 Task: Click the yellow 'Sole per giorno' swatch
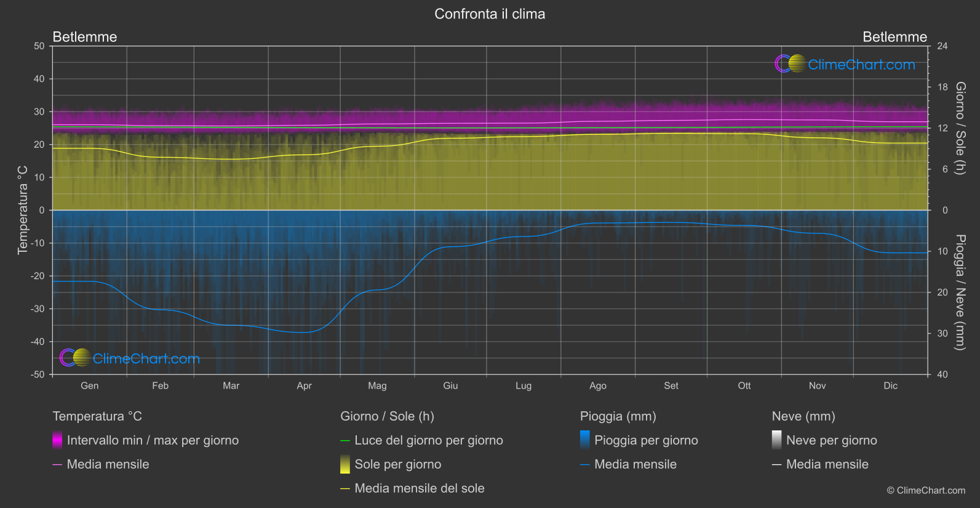coord(345,464)
